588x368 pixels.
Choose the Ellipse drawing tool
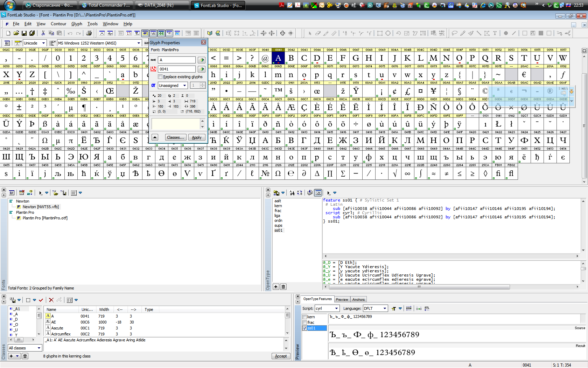[388, 33]
